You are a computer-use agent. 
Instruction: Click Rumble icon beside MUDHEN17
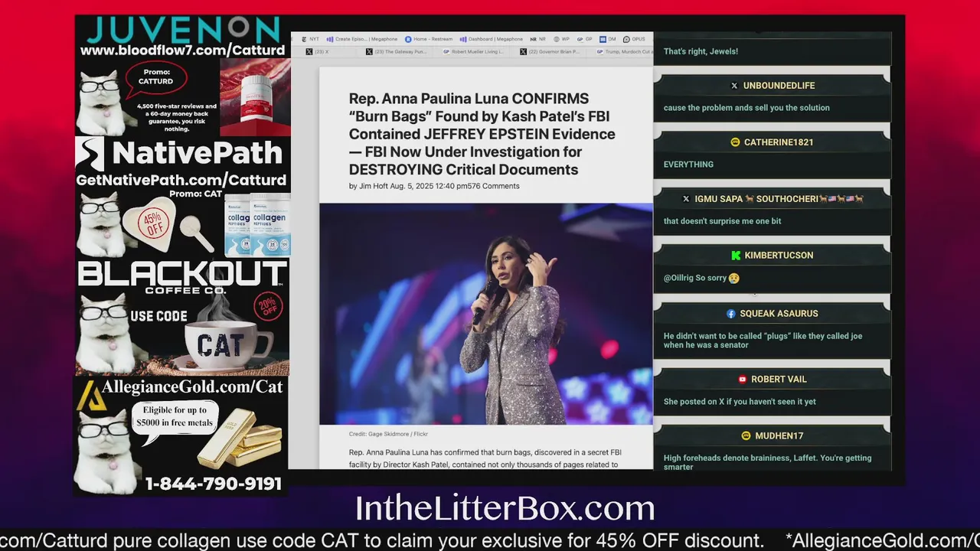(746, 436)
